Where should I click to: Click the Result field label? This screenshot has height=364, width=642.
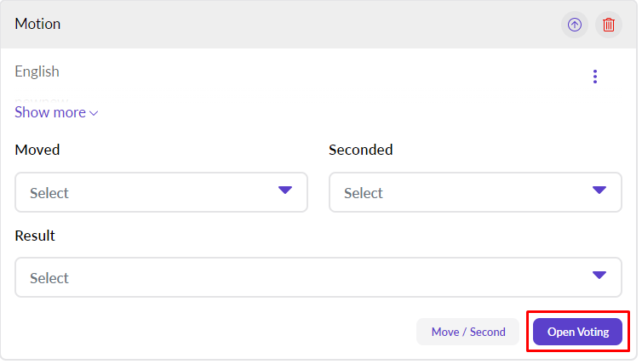click(35, 235)
